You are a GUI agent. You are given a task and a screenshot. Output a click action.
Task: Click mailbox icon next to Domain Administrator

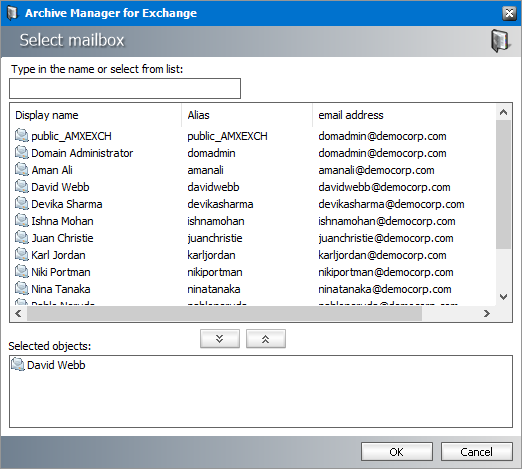pos(22,152)
